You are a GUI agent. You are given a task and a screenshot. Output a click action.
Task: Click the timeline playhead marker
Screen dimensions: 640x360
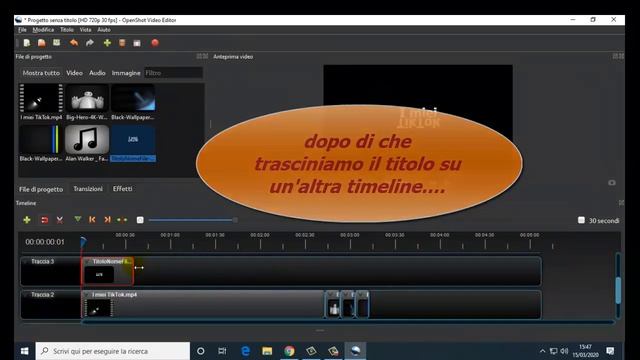[x=83, y=242]
